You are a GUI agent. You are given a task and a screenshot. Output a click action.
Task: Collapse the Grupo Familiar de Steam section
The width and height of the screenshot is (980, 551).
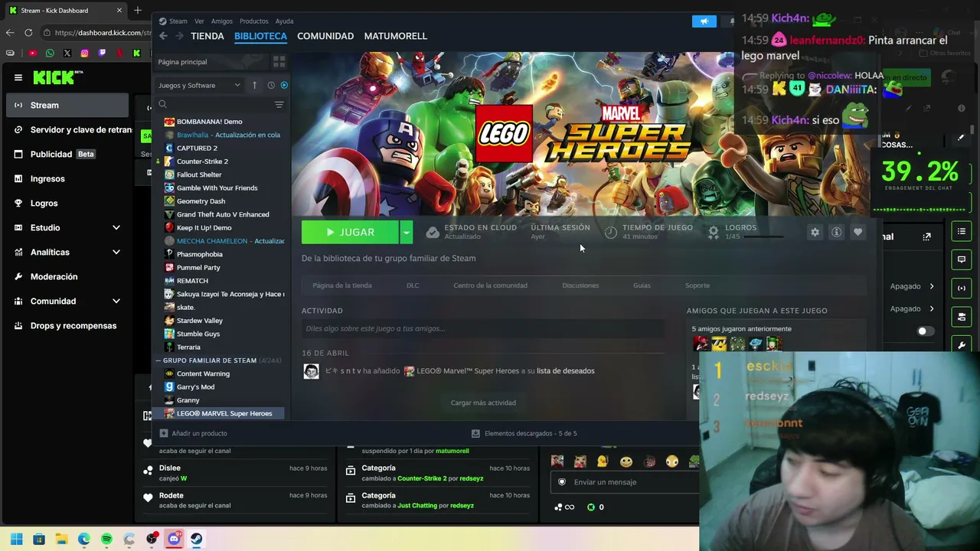tap(158, 360)
